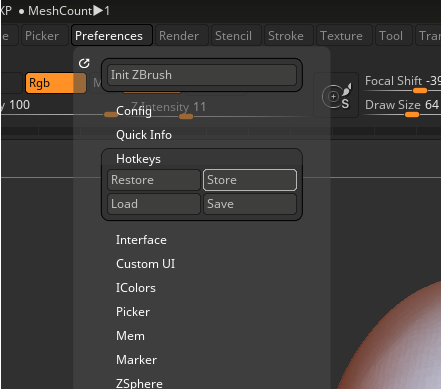The height and width of the screenshot is (389, 441).
Task: Open the Stroke menu
Action: [289, 35]
